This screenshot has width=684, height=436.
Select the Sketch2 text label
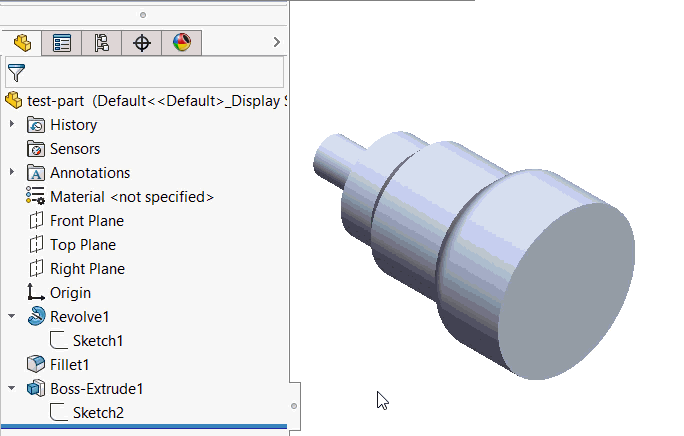98,413
